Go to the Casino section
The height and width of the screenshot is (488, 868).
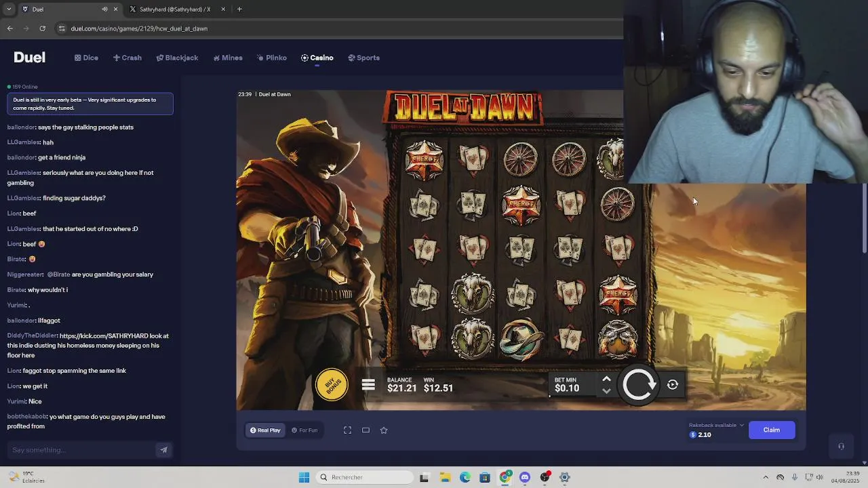pyautogui.click(x=317, y=58)
